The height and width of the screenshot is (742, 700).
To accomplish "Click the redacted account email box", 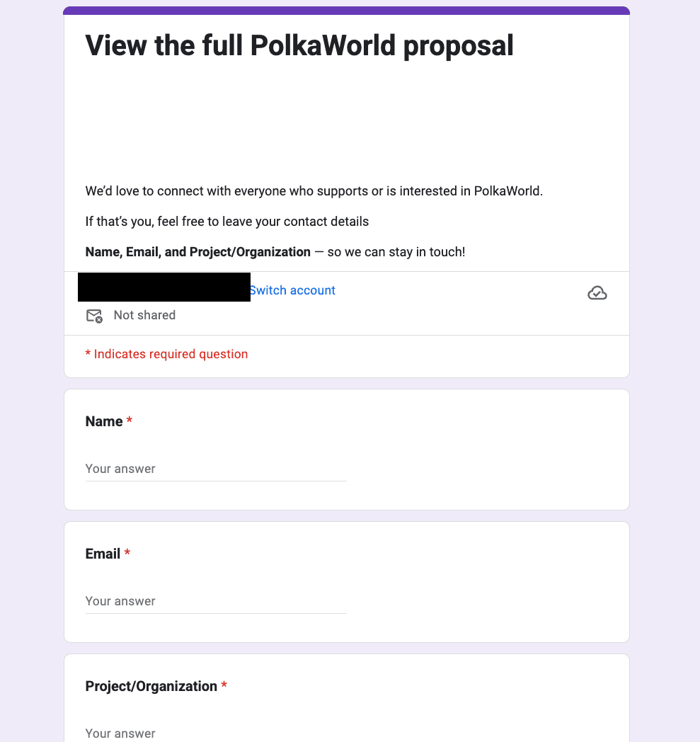I will point(163,287).
